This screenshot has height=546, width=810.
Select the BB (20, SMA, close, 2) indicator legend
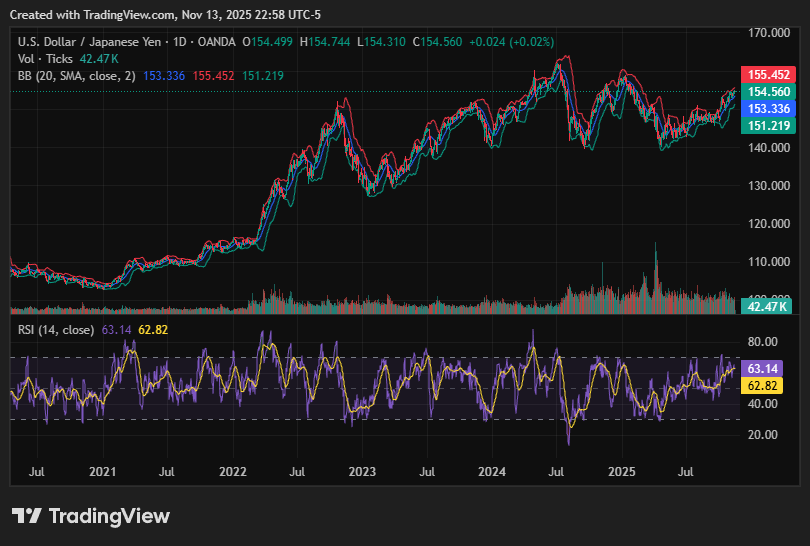click(76, 75)
